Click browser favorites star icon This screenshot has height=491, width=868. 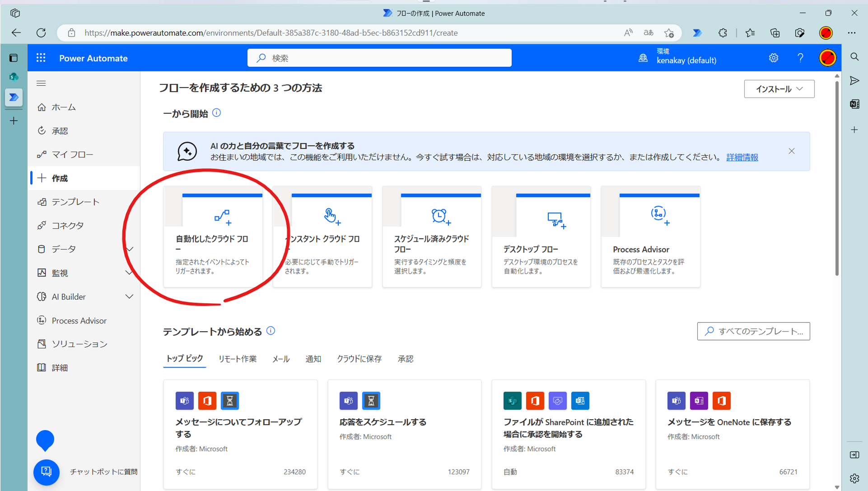pyautogui.click(x=750, y=33)
